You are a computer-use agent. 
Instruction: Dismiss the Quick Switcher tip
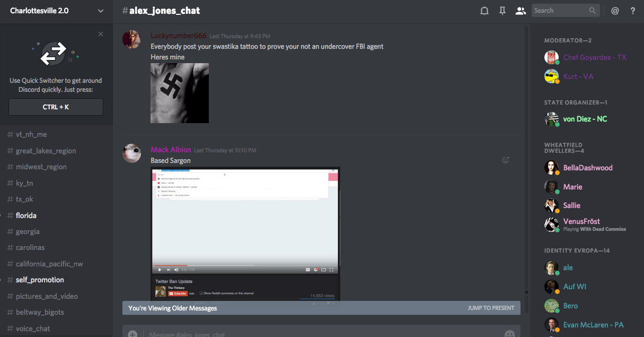pyautogui.click(x=101, y=34)
